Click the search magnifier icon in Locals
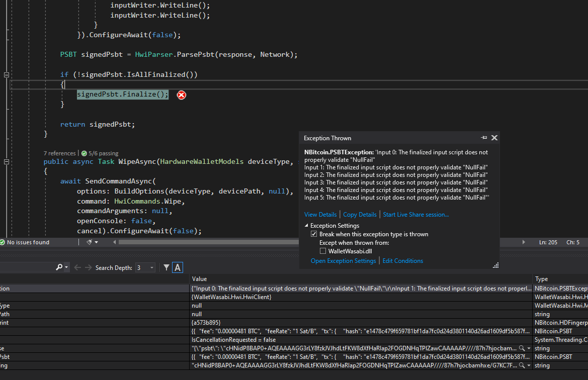The height and width of the screenshot is (380, 588). 59,267
